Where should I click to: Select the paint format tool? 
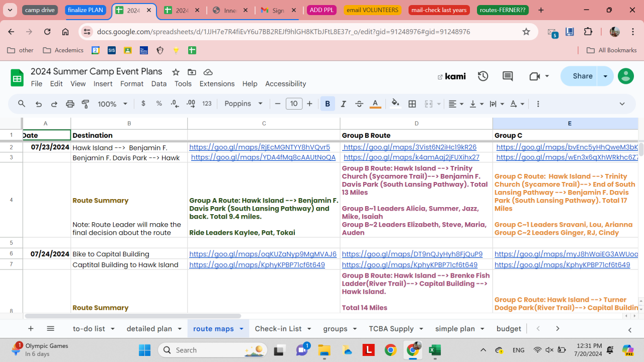tap(86, 104)
